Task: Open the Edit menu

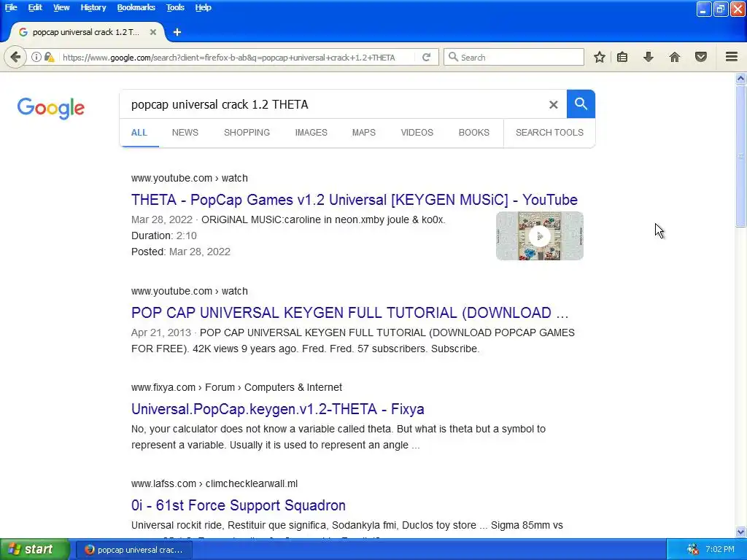Action: tap(35, 7)
